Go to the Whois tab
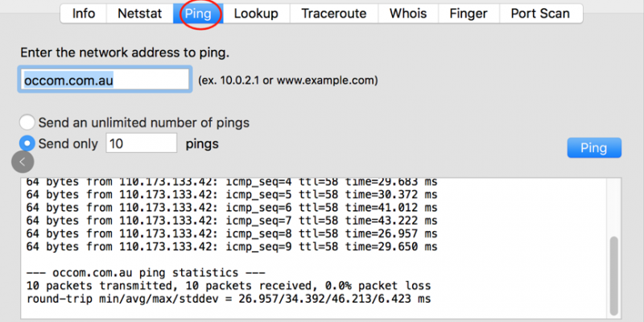644x322 pixels. pos(408,14)
